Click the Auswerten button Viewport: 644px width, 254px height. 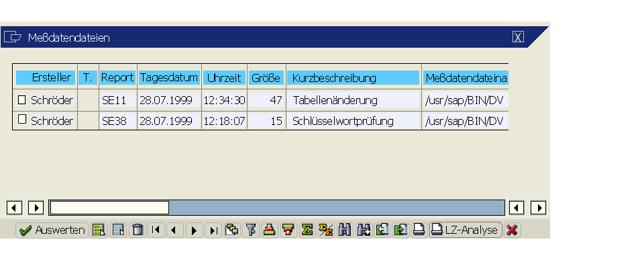(x=52, y=230)
